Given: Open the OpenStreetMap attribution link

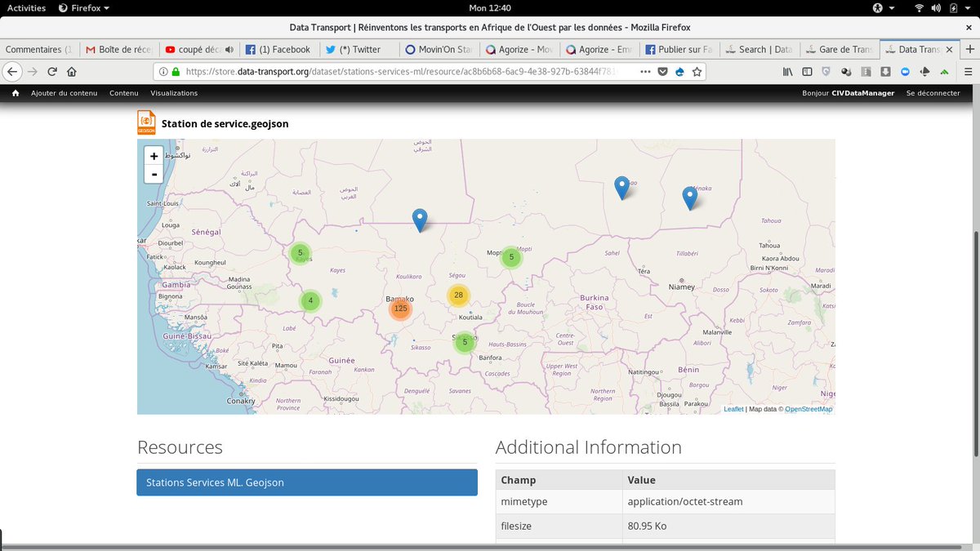Looking at the screenshot, I should coord(808,409).
